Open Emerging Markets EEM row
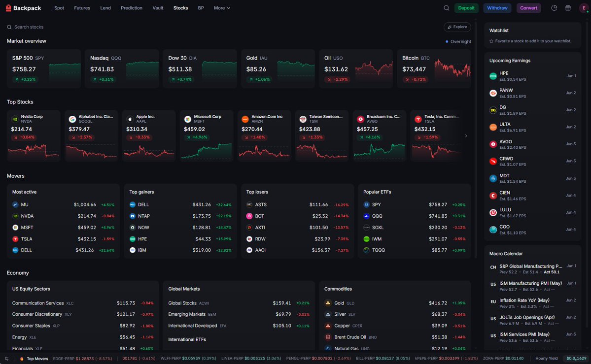Viewport: 591px width, 364px height. [239, 314]
